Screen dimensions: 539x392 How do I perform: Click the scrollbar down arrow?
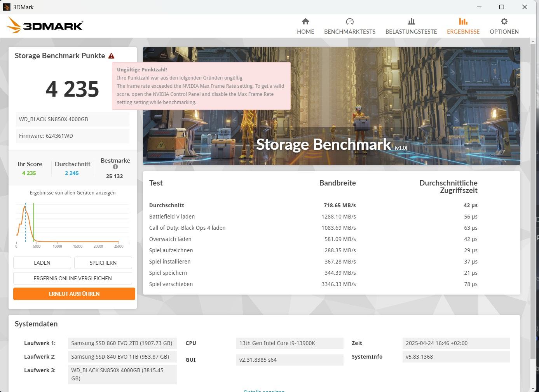533,388
